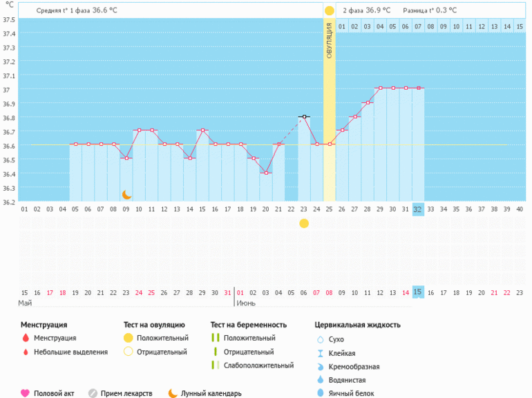Click the pink heart Половой акт icon

tap(25, 393)
